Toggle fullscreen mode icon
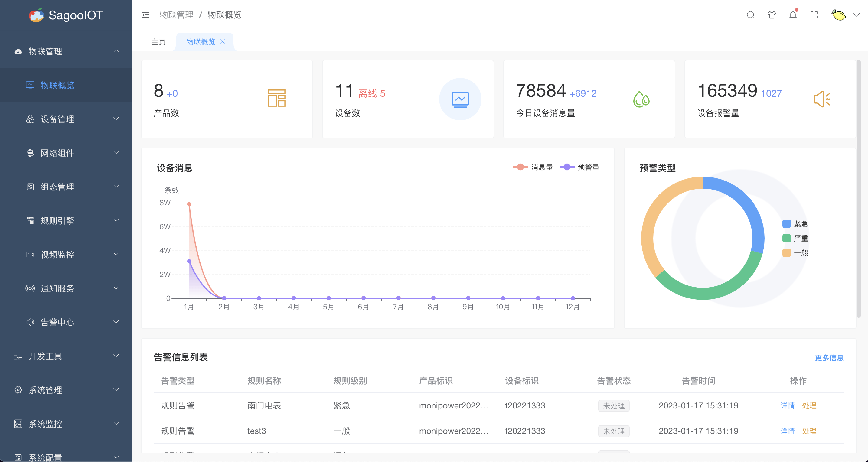The width and height of the screenshot is (868, 462). pyautogui.click(x=814, y=15)
